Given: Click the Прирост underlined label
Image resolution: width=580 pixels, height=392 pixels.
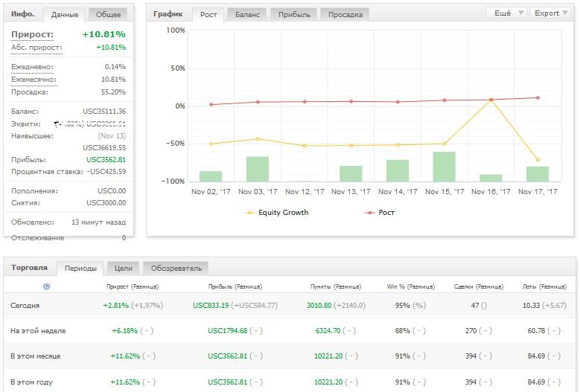Looking at the screenshot, I should 32,35.
